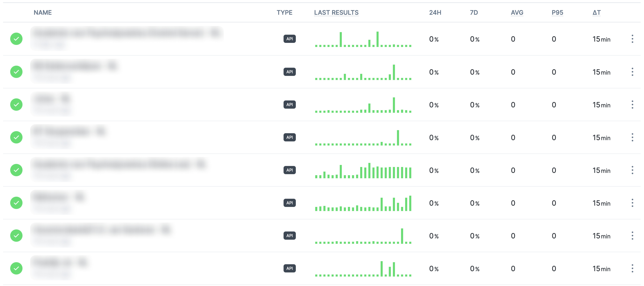644x286 pixels.
Task: Click the NAME column header
Action: point(43,13)
